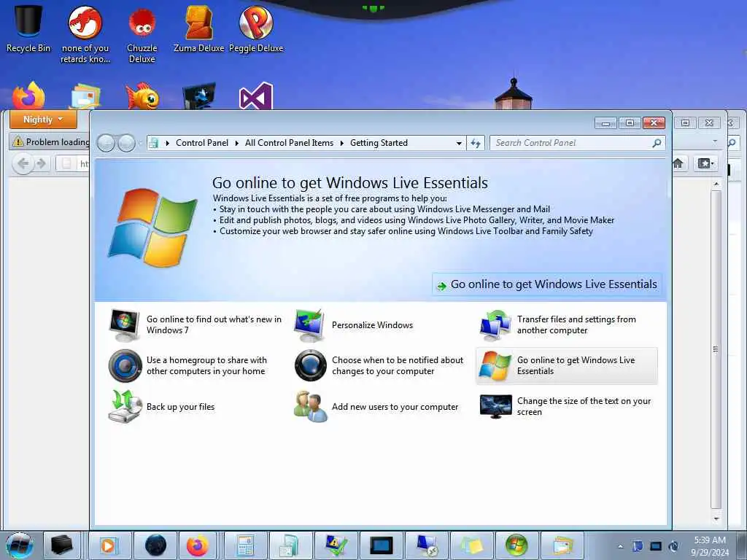
Task: Open Remote Desktop Connection taskbar icon
Action: click(x=426, y=545)
